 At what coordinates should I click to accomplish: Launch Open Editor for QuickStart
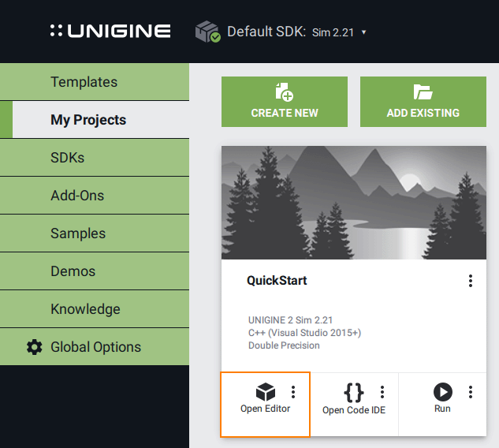coord(265,405)
